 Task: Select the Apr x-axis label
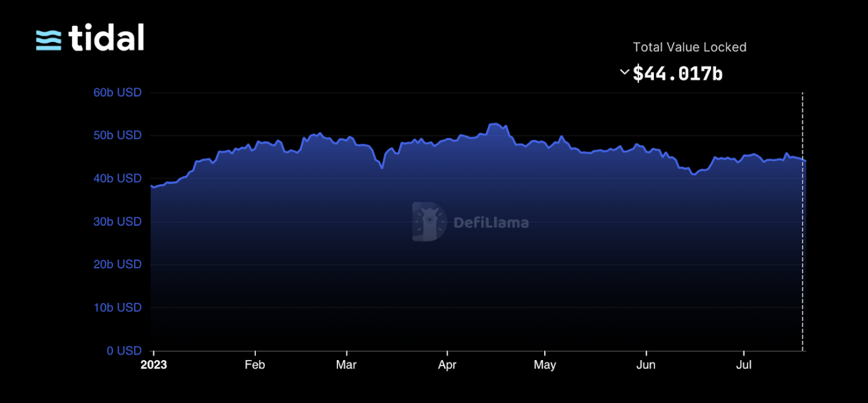(447, 365)
